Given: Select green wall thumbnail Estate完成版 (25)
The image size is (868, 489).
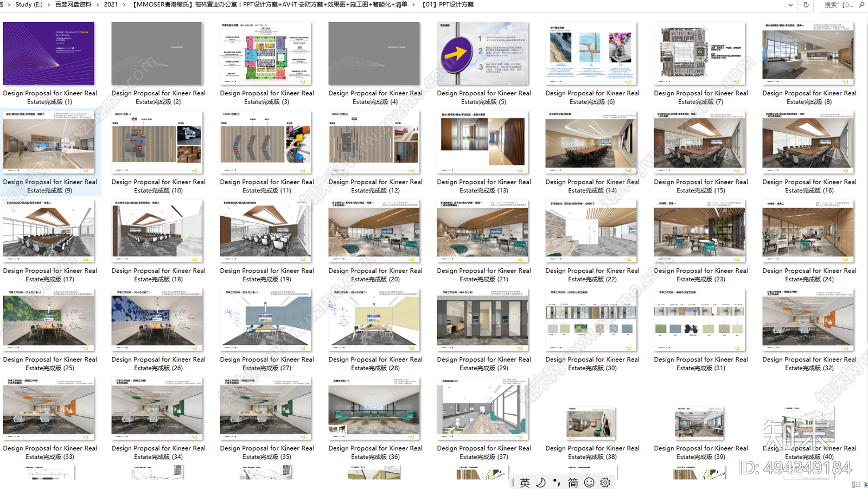Looking at the screenshot, I should click(49, 320).
